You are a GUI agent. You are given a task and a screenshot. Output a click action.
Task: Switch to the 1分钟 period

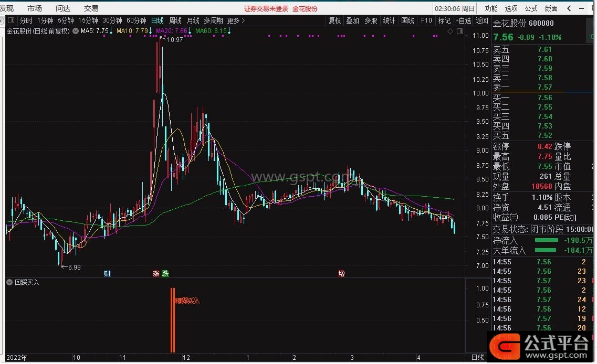click(x=45, y=20)
